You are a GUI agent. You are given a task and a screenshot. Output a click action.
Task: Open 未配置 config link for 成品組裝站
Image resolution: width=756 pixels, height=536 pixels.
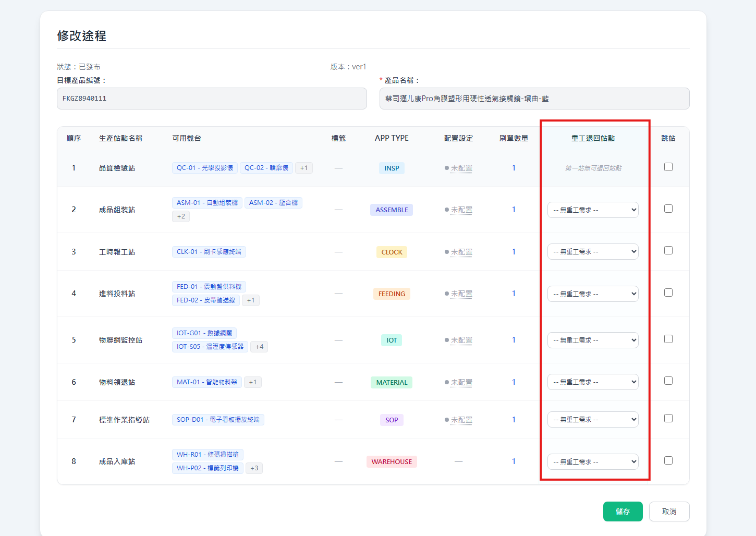[461, 210]
